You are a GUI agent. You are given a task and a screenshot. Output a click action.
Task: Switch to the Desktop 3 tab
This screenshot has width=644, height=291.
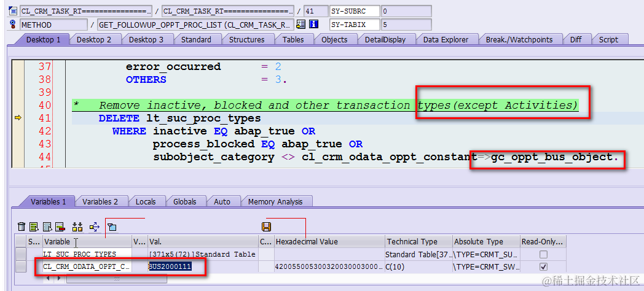tap(146, 39)
